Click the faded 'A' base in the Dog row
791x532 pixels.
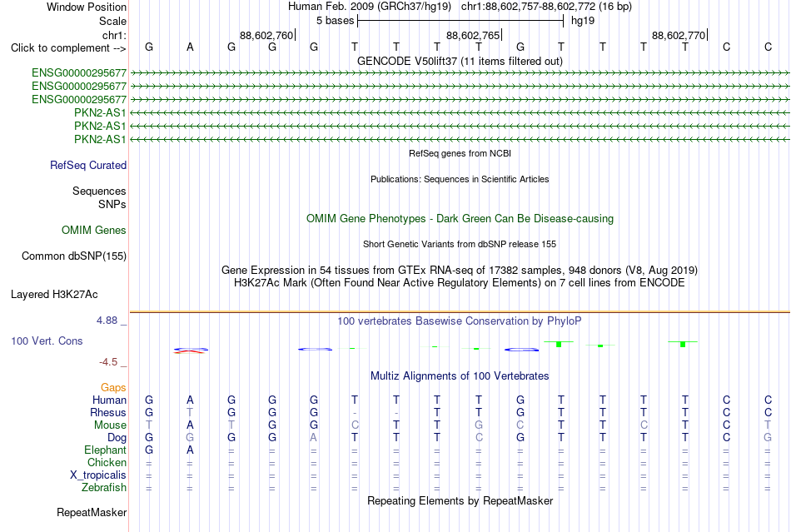(313, 438)
